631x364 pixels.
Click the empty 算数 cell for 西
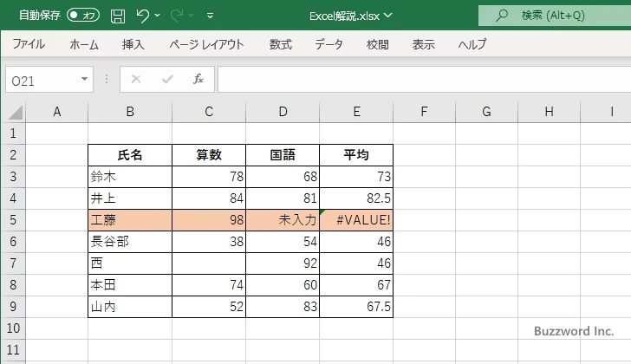pyautogui.click(x=209, y=263)
